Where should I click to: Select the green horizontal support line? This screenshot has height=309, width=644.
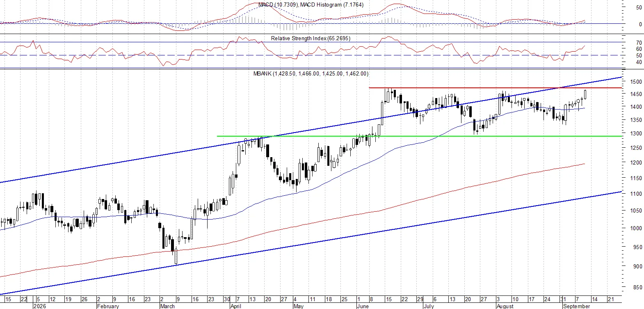click(418, 136)
